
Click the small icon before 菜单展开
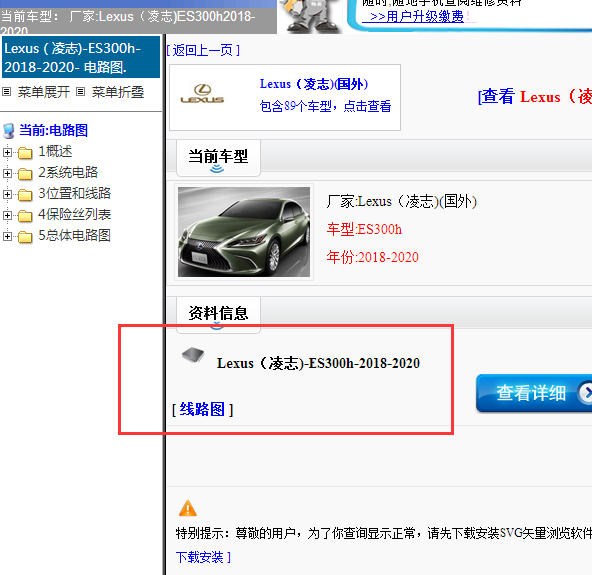click(x=6, y=91)
